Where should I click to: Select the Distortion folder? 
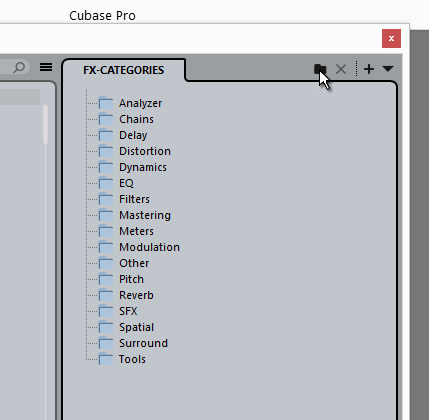(145, 151)
